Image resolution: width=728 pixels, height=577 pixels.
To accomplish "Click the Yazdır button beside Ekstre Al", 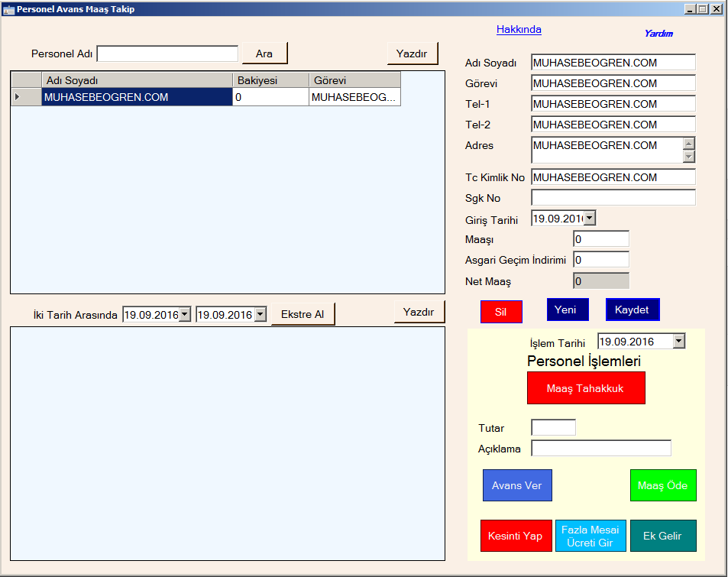I will point(419,312).
